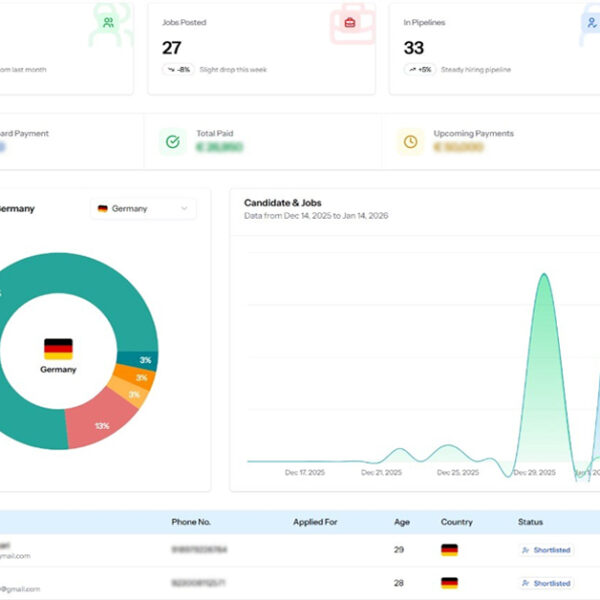Image resolution: width=600 pixels, height=600 pixels.
Task: Click the Dec 21, 2025 axis label
Action: (381, 473)
